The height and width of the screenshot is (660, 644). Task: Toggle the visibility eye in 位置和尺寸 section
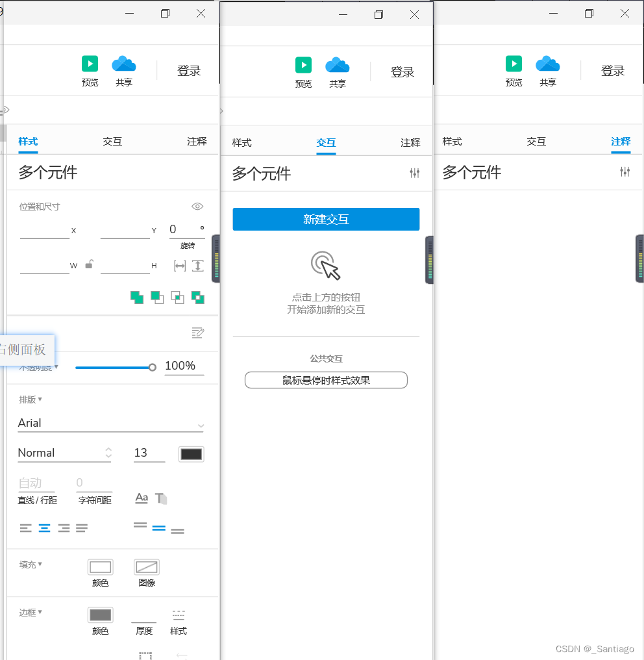click(197, 206)
